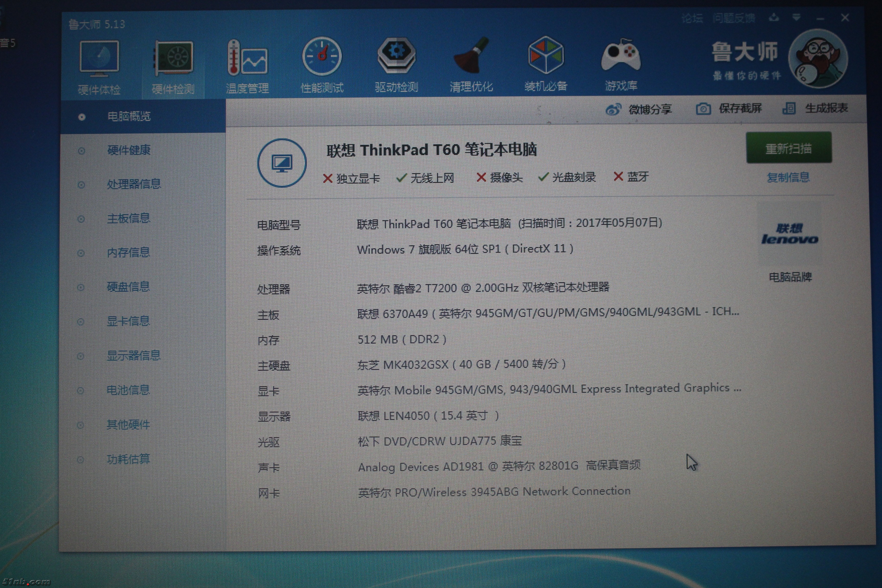882x588 pixels.
Task: Open 问题反馈 feedback link
Action: point(734,18)
